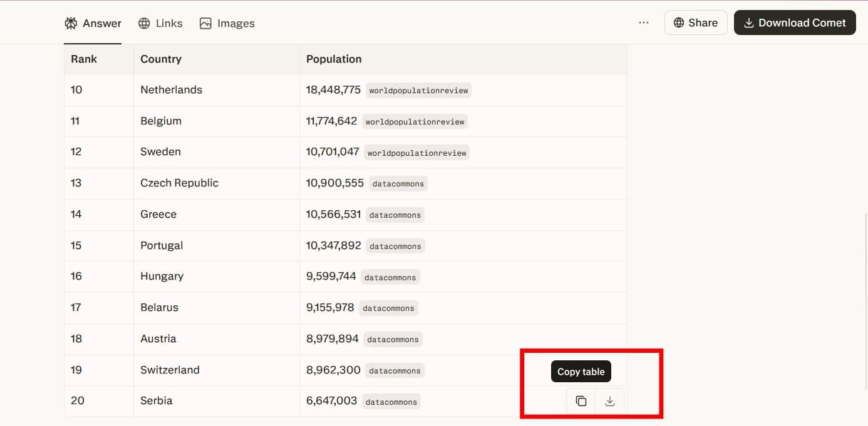Click the population value 10,900,555
Screen dimensions: 868x426
(335, 183)
